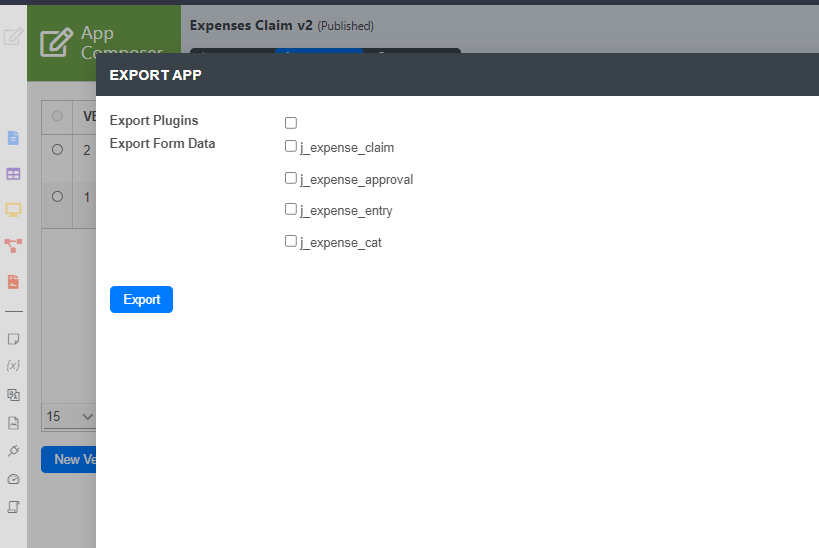Enable the Export Plugins checkbox
The image size is (819, 548).
tap(291, 123)
